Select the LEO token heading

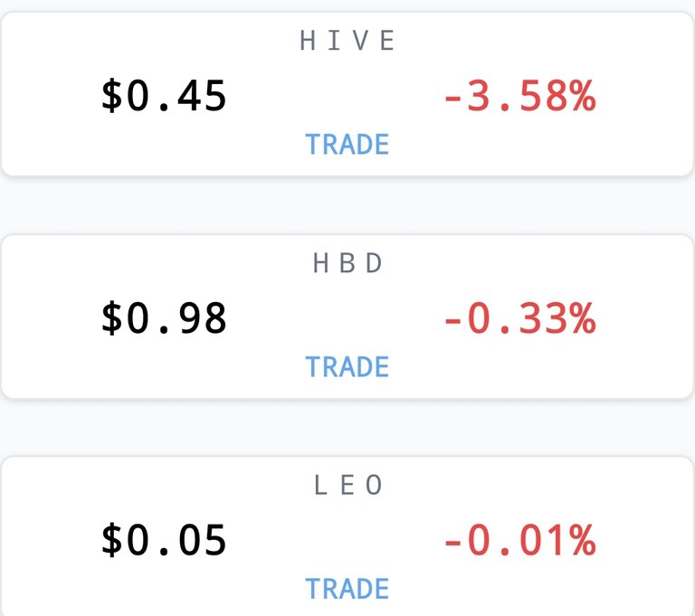point(347,485)
